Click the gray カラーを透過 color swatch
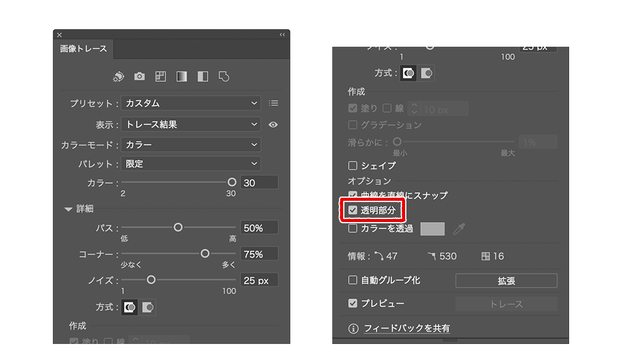This screenshot has height=364, width=622. coord(432,229)
